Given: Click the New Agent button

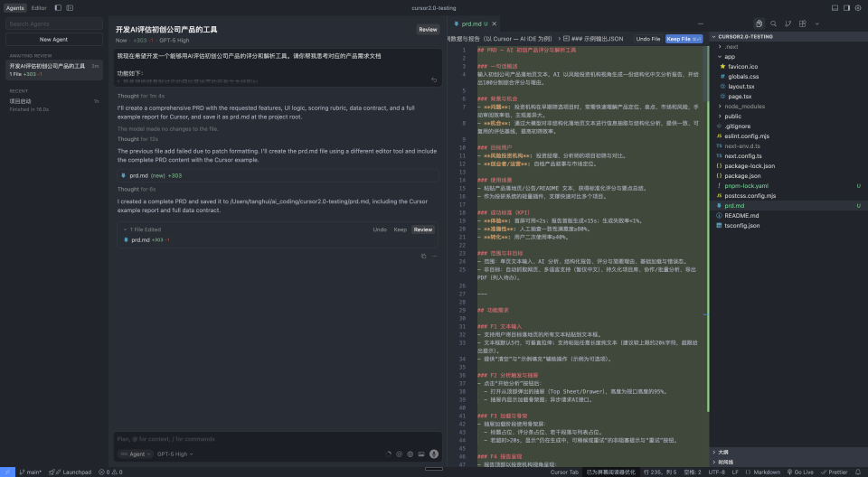Looking at the screenshot, I should (x=54, y=40).
